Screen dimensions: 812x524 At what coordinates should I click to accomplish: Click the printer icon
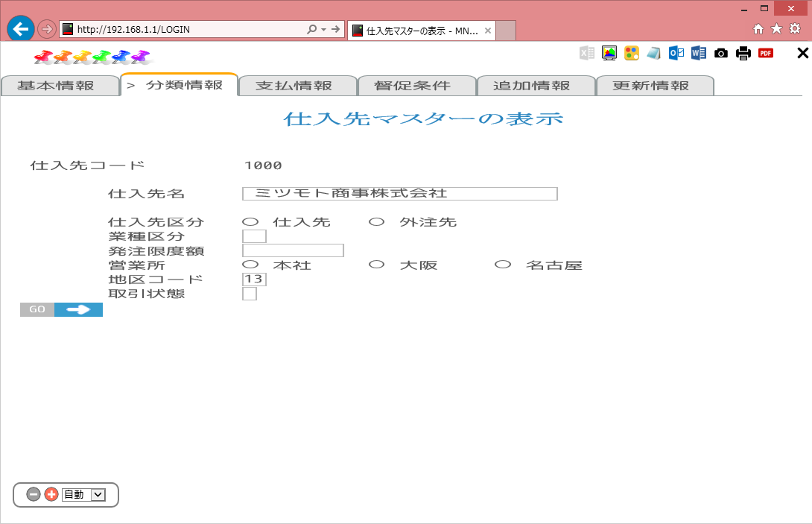(x=743, y=53)
